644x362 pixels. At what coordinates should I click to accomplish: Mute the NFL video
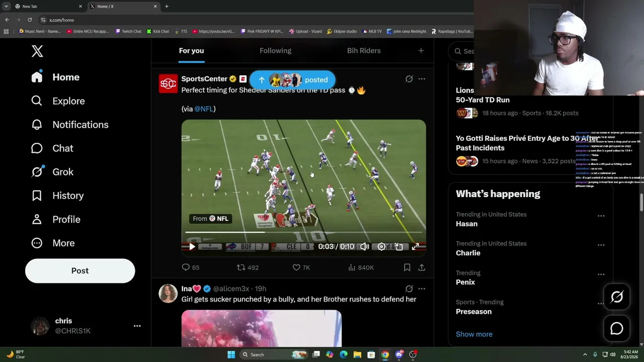pyautogui.click(x=365, y=246)
